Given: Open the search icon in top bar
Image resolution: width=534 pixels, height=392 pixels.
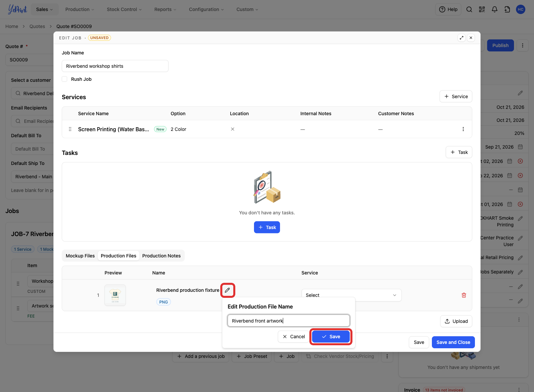Looking at the screenshot, I should coord(469,9).
